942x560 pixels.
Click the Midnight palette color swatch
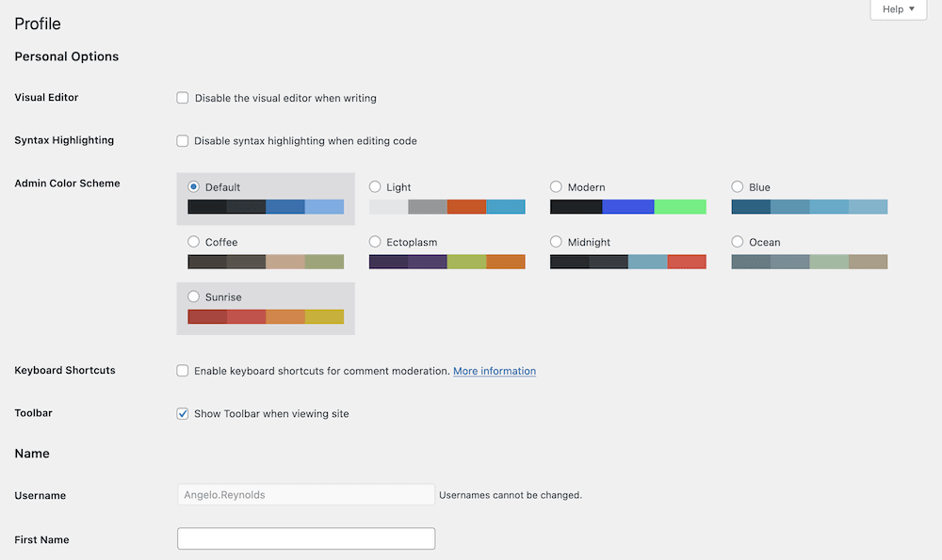click(627, 262)
